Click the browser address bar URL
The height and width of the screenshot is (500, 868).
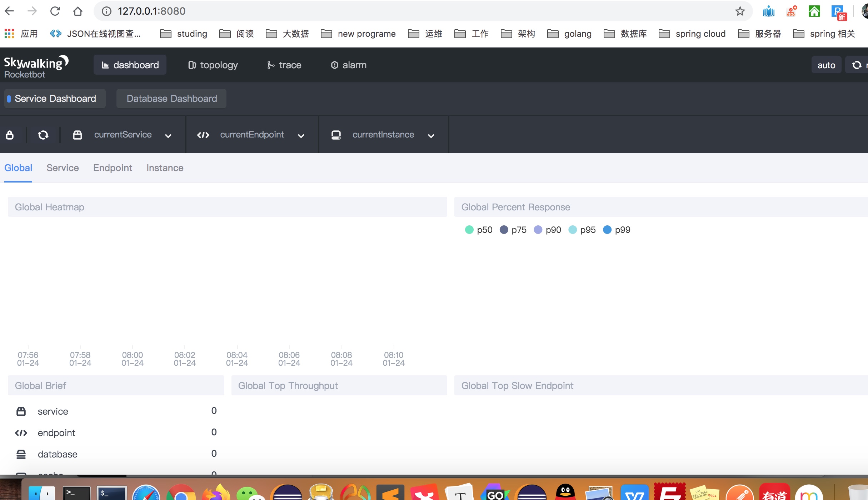click(151, 11)
